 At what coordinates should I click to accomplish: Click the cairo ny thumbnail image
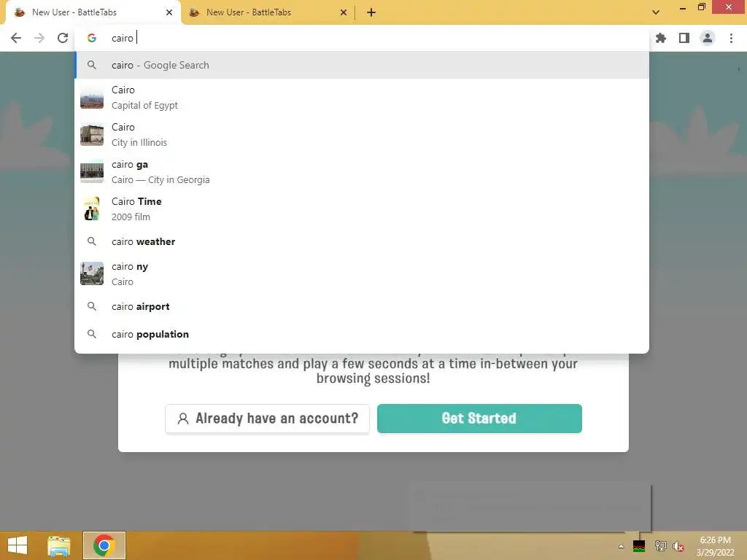click(x=92, y=274)
